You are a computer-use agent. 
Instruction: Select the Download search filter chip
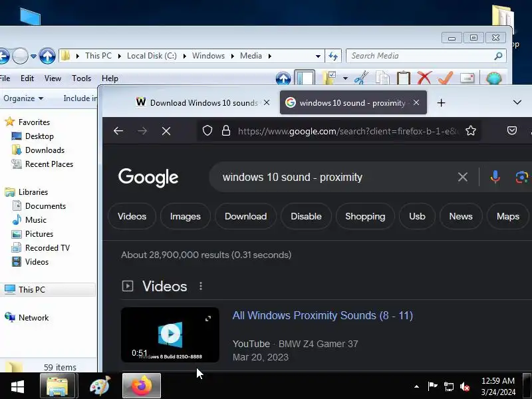(x=245, y=216)
